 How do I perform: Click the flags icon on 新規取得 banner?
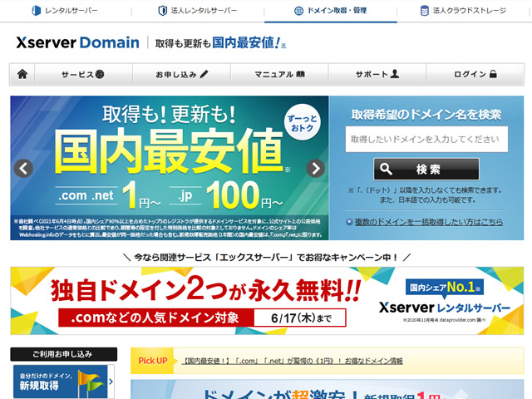click(91, 383)
